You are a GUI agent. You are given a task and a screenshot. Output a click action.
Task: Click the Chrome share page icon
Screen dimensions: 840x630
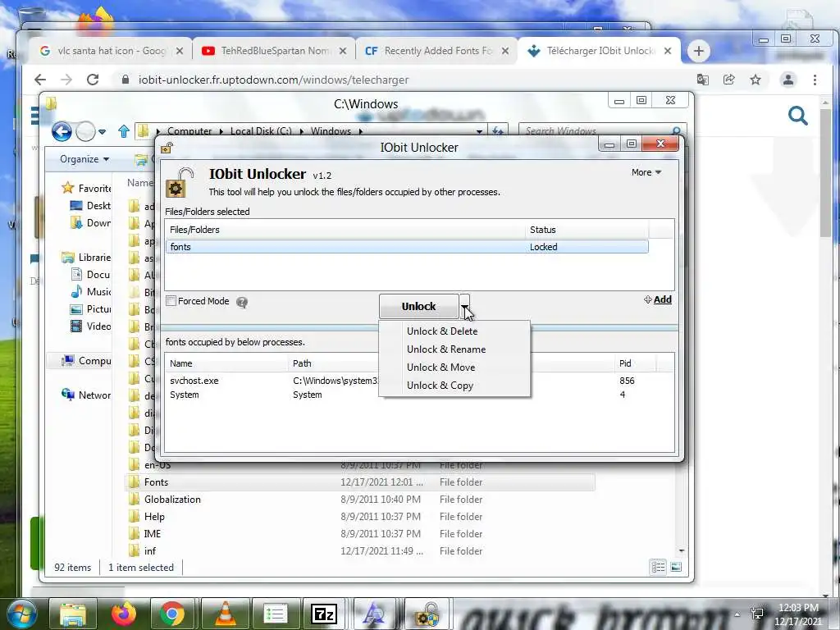click(x=729, y=80)
